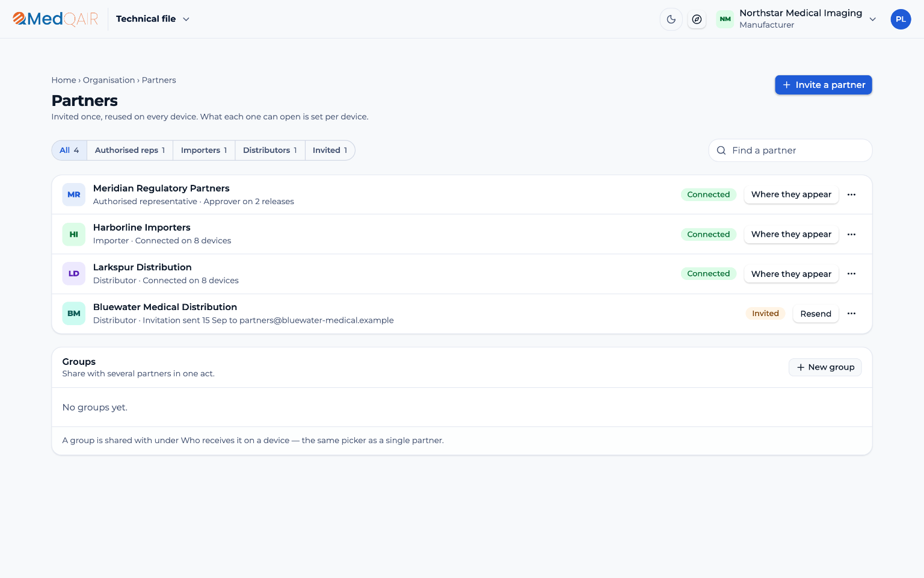Click Meridian Regulatory Partners name
The image size is (924, 578).
[161, 188]
